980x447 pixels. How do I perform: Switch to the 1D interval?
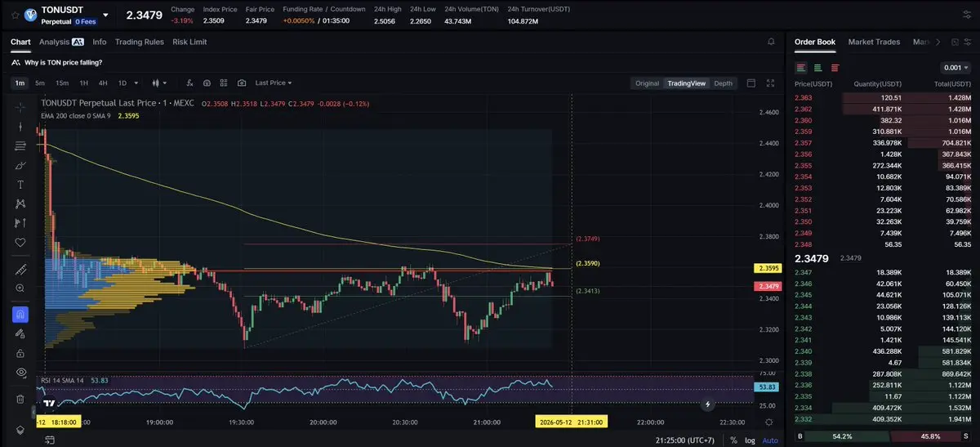[122, 83]
